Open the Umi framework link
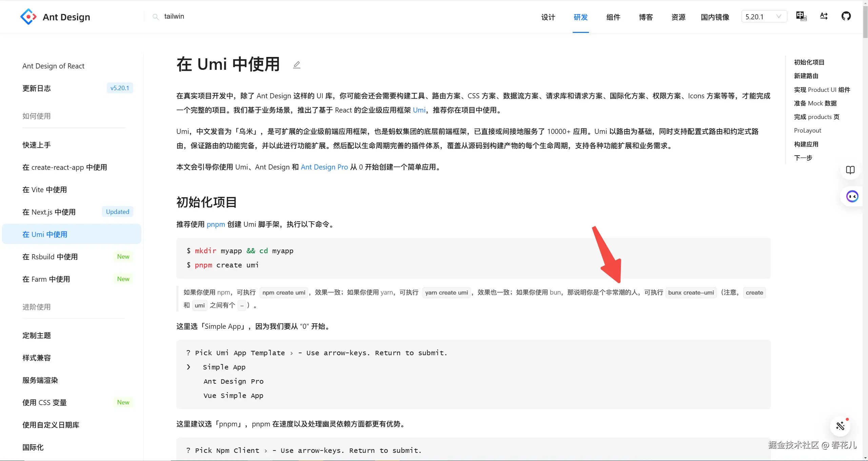Screen dimensions: 868x461 (419, 110)
